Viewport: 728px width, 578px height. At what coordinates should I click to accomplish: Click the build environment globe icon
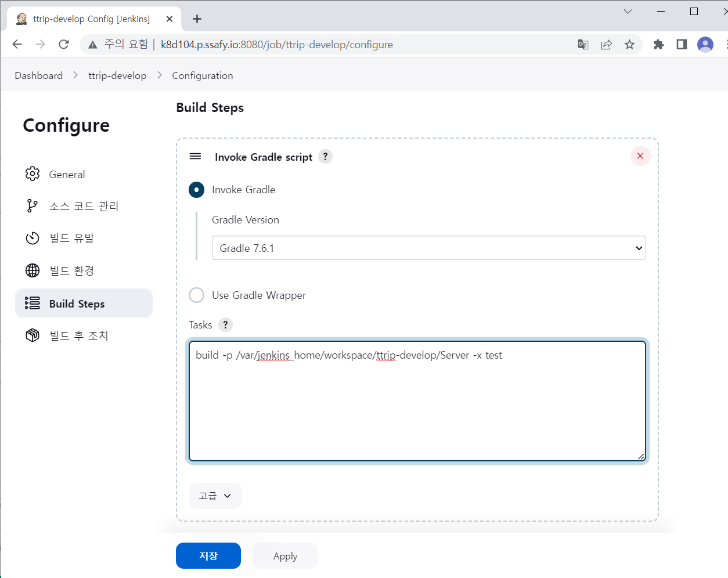[x=33, y=270]
